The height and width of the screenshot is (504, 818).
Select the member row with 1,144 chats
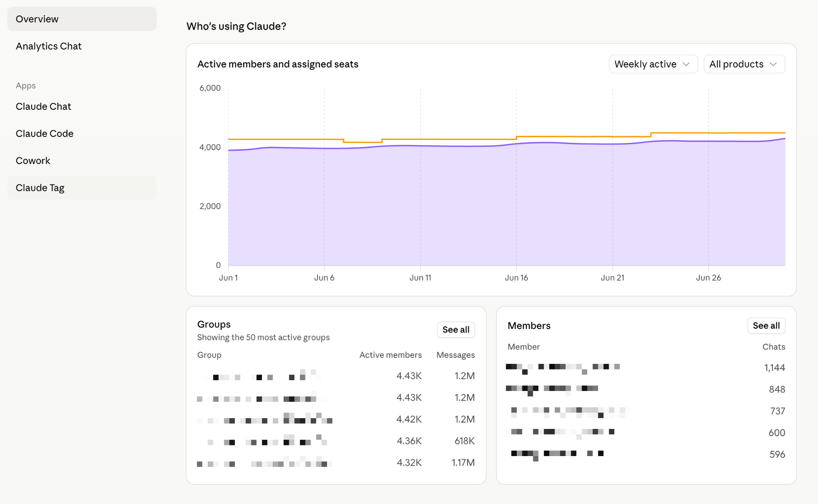tap(646, 368)
